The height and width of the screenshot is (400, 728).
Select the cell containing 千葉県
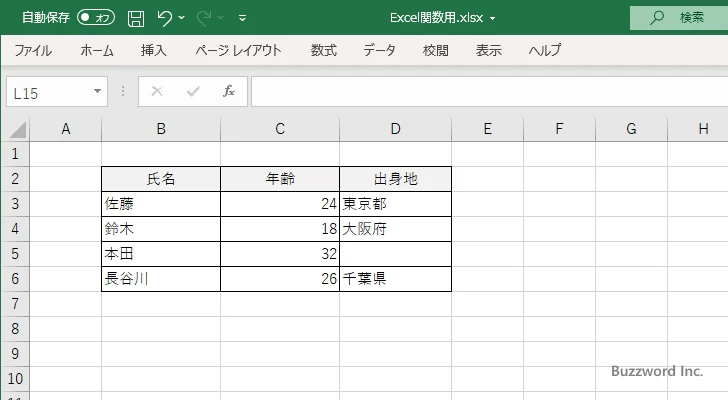[396, 279]
